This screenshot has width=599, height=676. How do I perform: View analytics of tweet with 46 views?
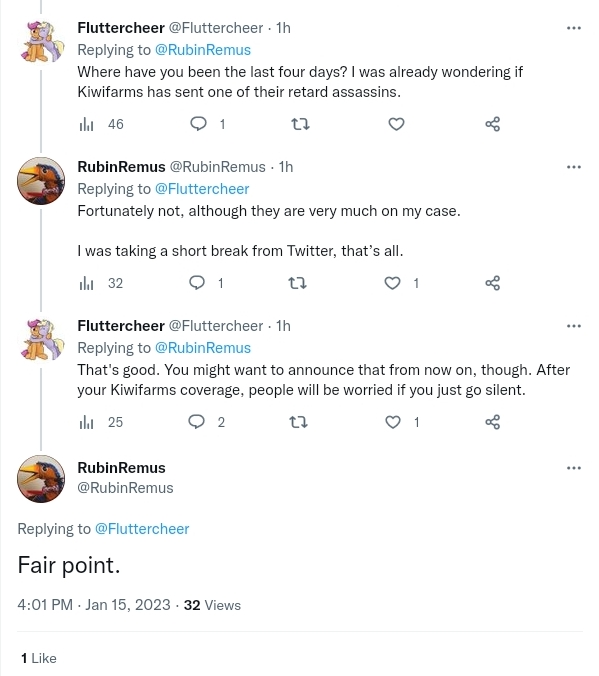(101, 124)
